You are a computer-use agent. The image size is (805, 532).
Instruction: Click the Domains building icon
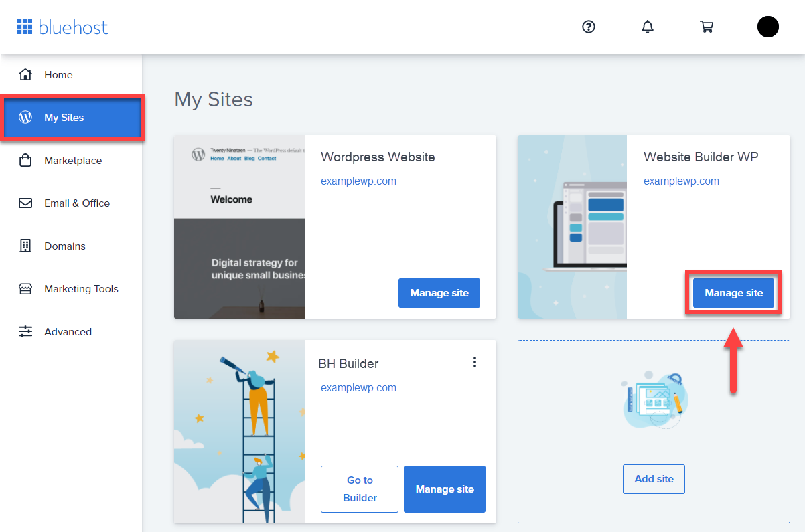(x=25, y=246)
